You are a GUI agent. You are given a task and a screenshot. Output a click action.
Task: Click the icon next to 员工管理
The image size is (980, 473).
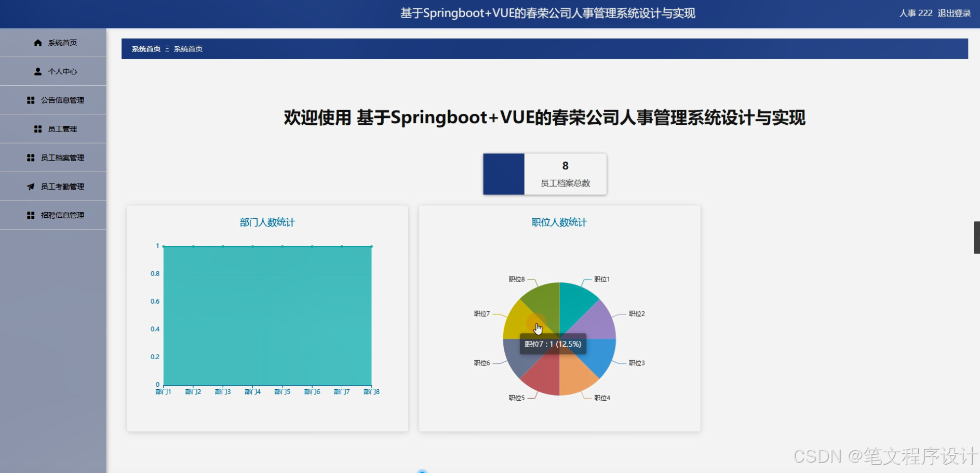(x=37, y=128)
